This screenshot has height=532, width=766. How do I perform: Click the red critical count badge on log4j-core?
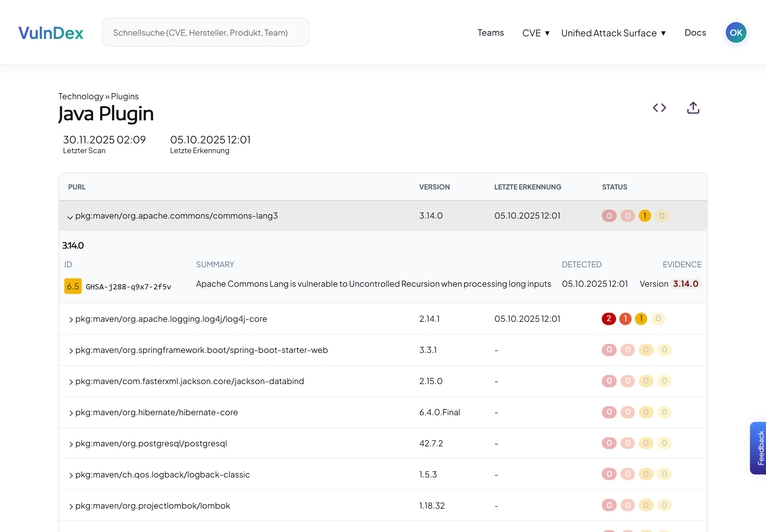tap(609, 319)
